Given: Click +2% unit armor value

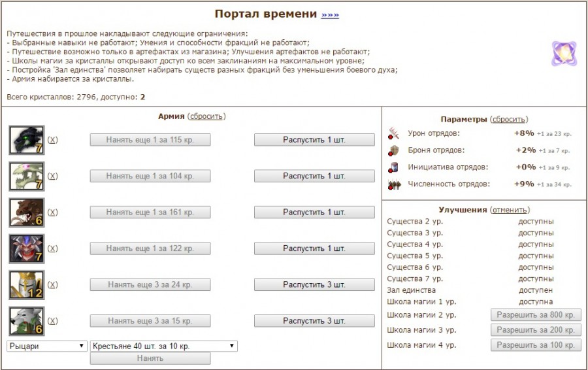Looking at the screenshot, I should point(526,150).
